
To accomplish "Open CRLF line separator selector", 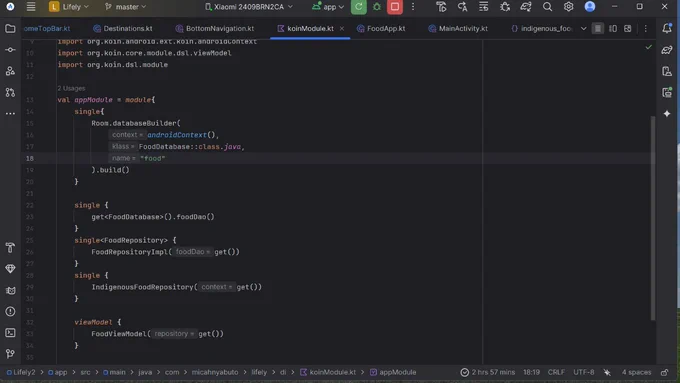I will click(556, 372).
